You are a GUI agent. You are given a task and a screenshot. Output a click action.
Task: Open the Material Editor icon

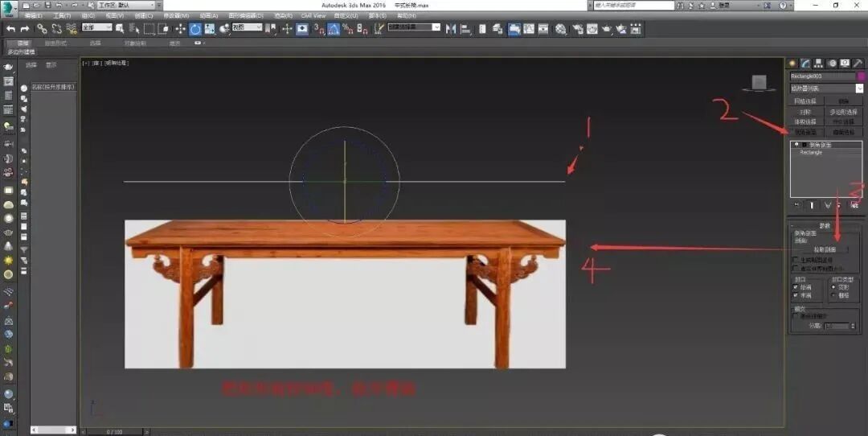click(561, 29)
